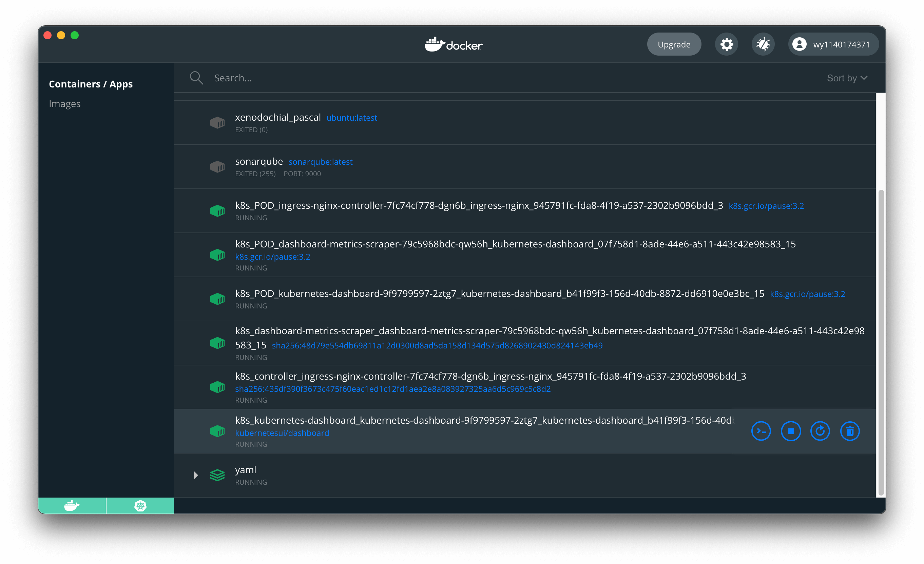Screen dimensions: 924x564
Task: Select k8s_POD_kubernetes-dashboard-9f9799597 container name
Action: (500, 294)
